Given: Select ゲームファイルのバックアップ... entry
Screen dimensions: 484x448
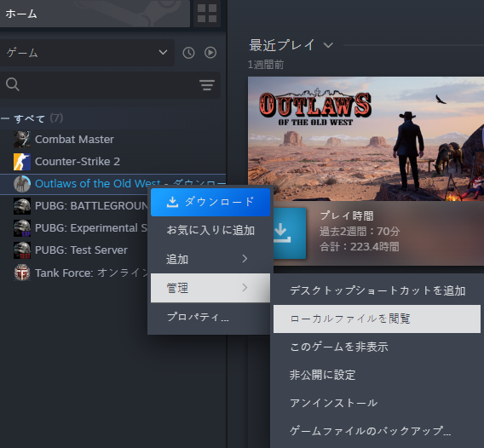Looking at the screenshot, I should tap(377, 431).
